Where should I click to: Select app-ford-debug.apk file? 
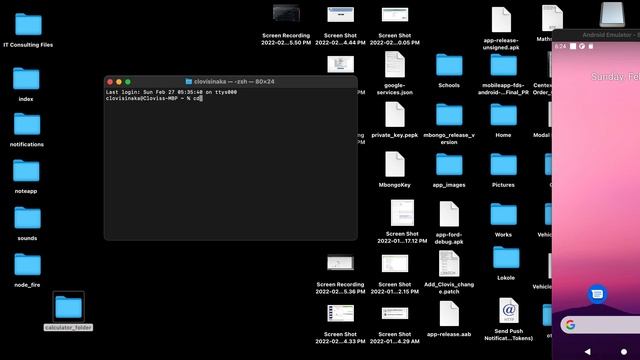coord(449,214)
